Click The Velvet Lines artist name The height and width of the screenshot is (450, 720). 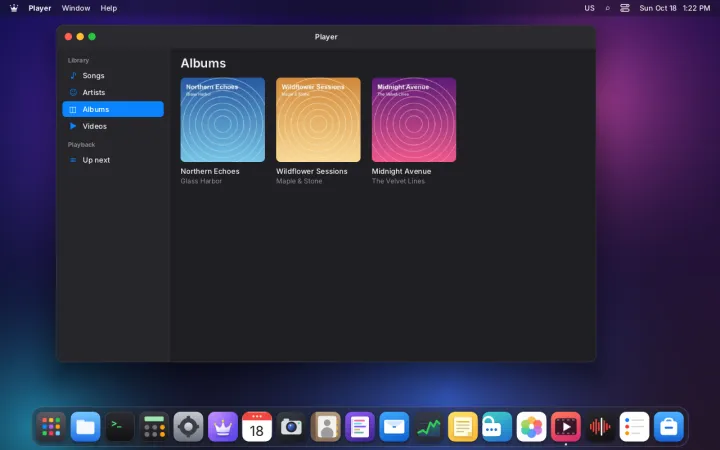[398, 181]
